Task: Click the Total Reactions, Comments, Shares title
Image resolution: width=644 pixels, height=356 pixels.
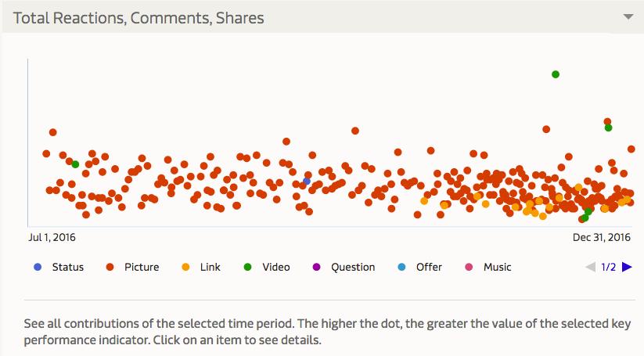Action: (139, 18)
